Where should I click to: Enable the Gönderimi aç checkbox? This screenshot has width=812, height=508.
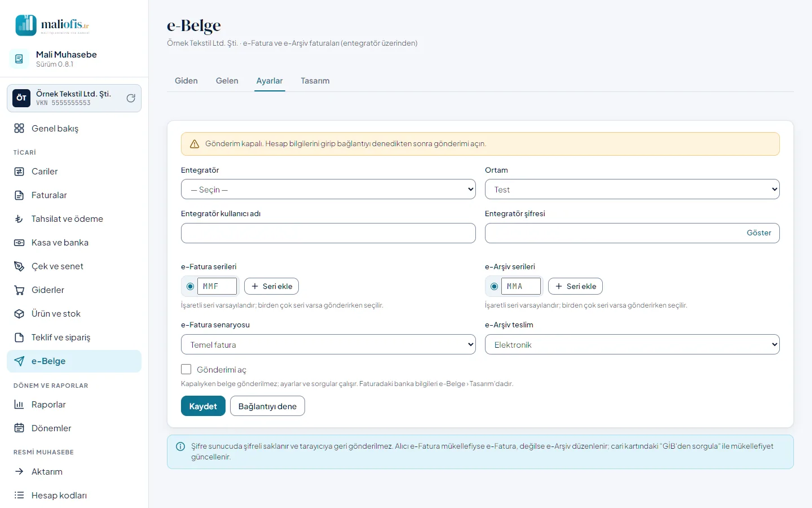click(x=186, y=369)
